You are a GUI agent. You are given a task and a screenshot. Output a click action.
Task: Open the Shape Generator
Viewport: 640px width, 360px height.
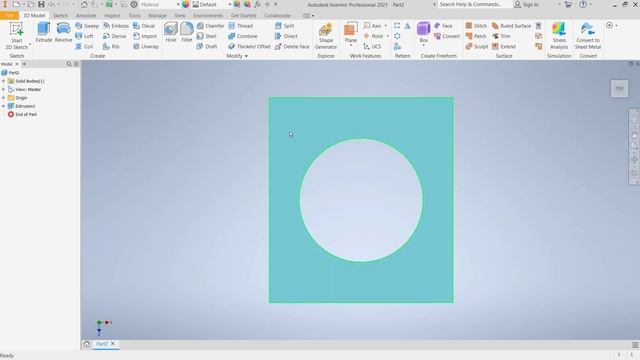(x=326, y=36)
